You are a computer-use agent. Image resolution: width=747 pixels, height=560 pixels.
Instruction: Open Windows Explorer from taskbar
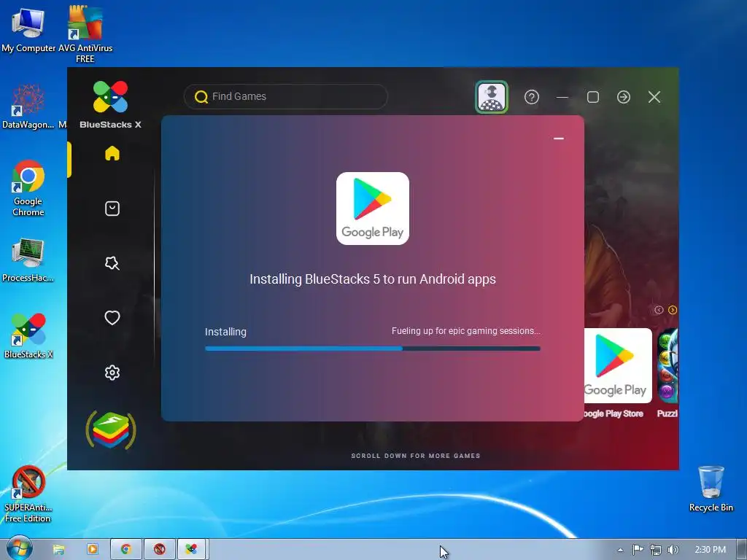[x=58, y=550]
